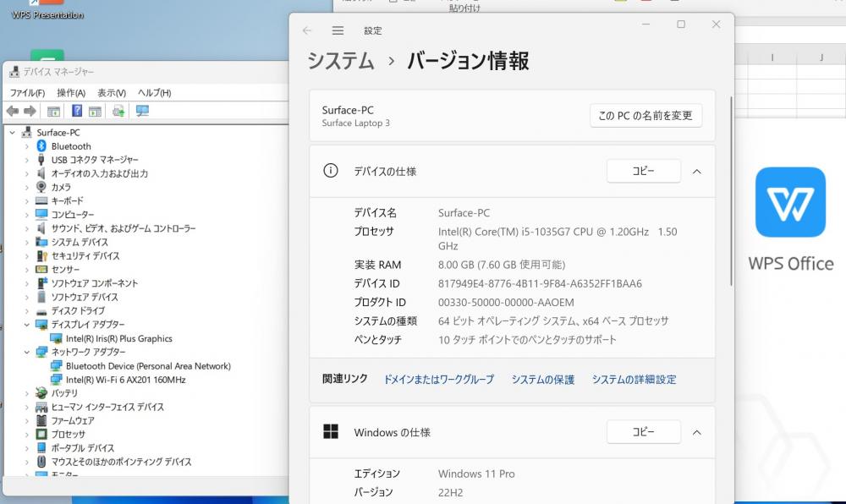Collapse the ネットワーク アダプター node

tap(26, 352)
